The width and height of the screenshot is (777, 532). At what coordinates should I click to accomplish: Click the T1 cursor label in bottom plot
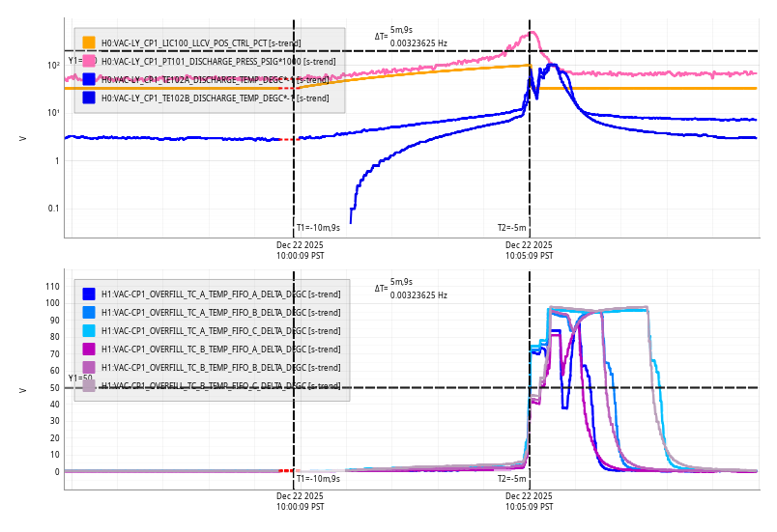(318, 479)
